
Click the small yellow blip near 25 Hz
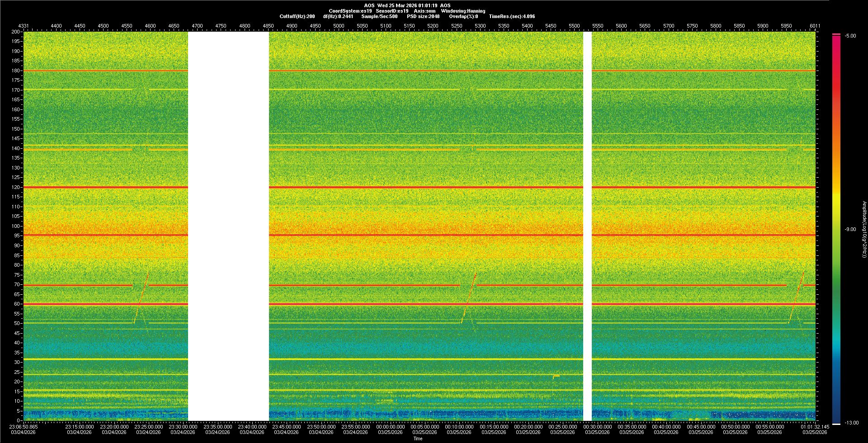click(556, 376)
